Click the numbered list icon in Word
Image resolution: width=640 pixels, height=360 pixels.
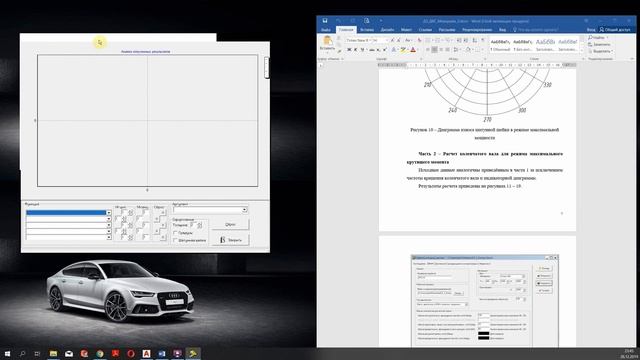pos(437,40)
